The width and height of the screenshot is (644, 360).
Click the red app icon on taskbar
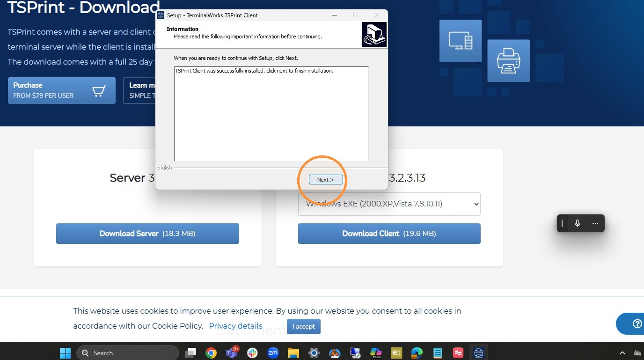[x=458, y=353]
